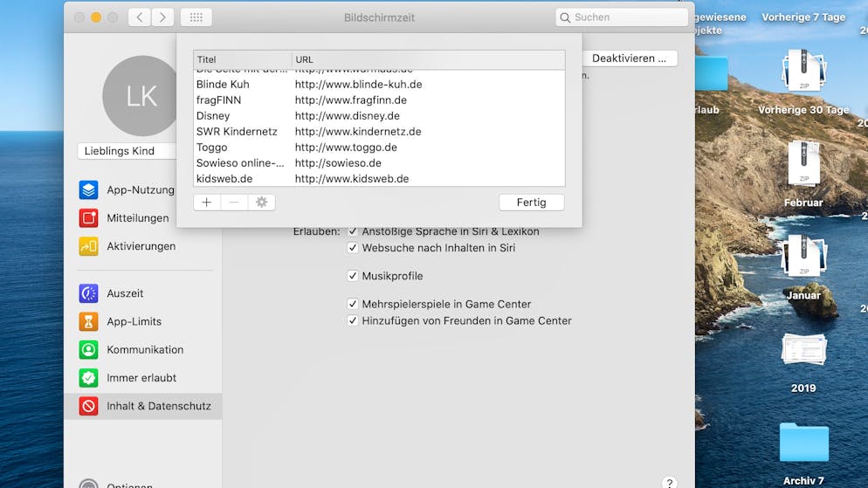Select the Blinde Kuh row

tap(379, 84)
